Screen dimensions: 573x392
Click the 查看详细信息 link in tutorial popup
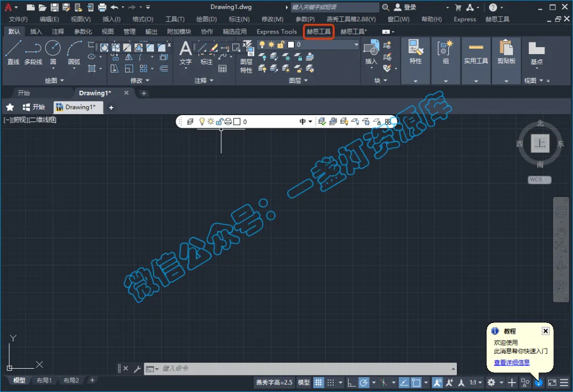[511, 362]
